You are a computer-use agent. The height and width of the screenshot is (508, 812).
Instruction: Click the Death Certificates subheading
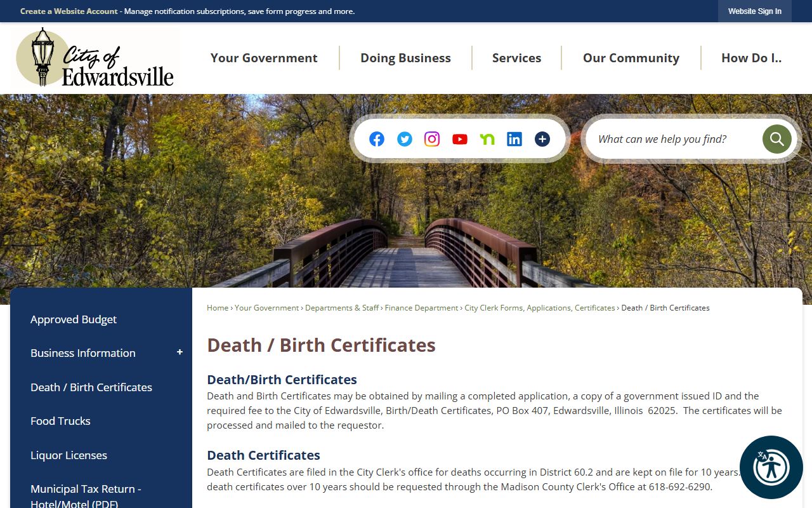pos(263,455)
